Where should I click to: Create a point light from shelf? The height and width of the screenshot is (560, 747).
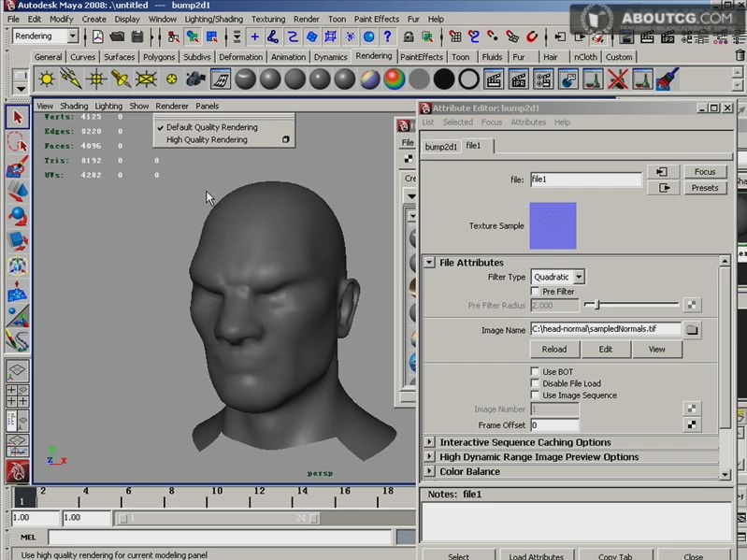pos(96,79)
